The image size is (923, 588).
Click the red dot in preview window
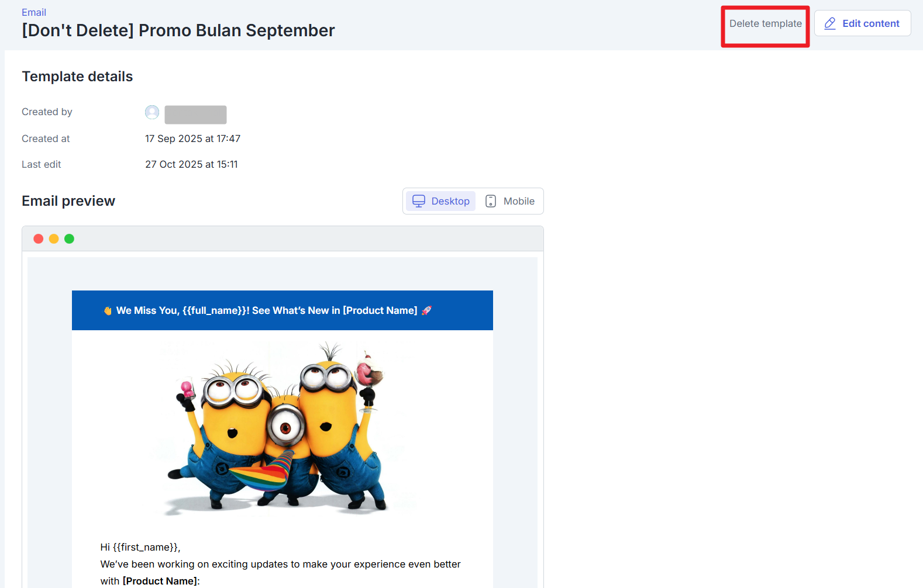tap(39, 238)
